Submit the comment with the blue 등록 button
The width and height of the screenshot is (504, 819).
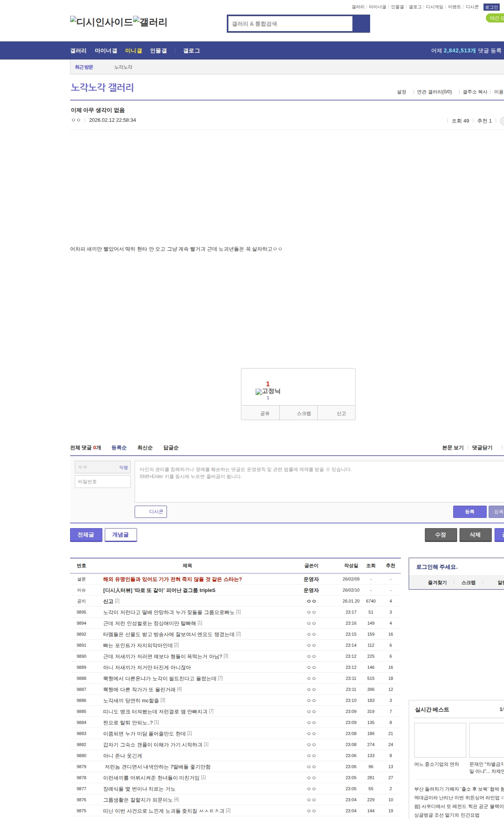point(470,512)
